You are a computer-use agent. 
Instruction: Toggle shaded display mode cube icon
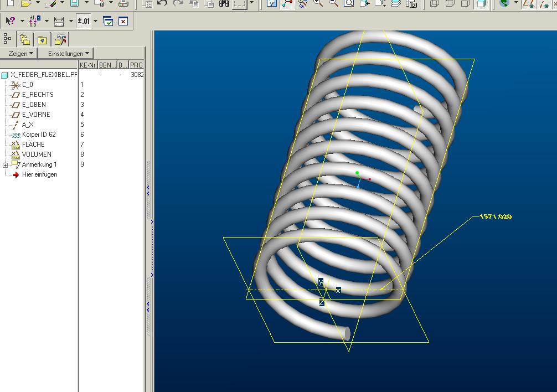(x=481, y=3)
